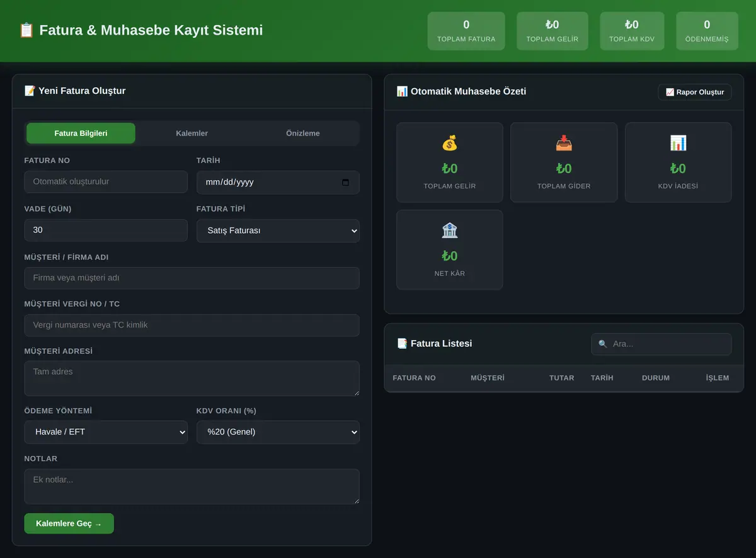Viewport: 756px width, 558px height.
Task: Click the Notlar text area
Action: tap(192, 486)
